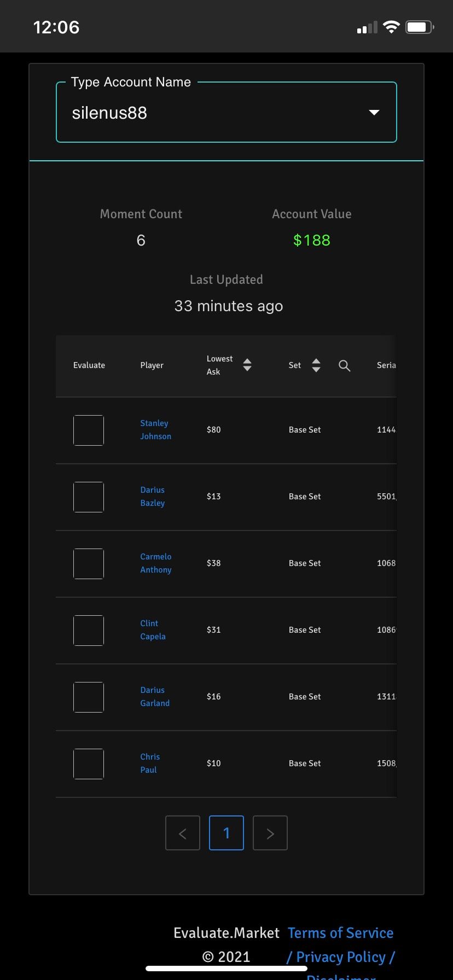
Task: Sort table by Lowest Ask arrows
Action: click(247, 365)
